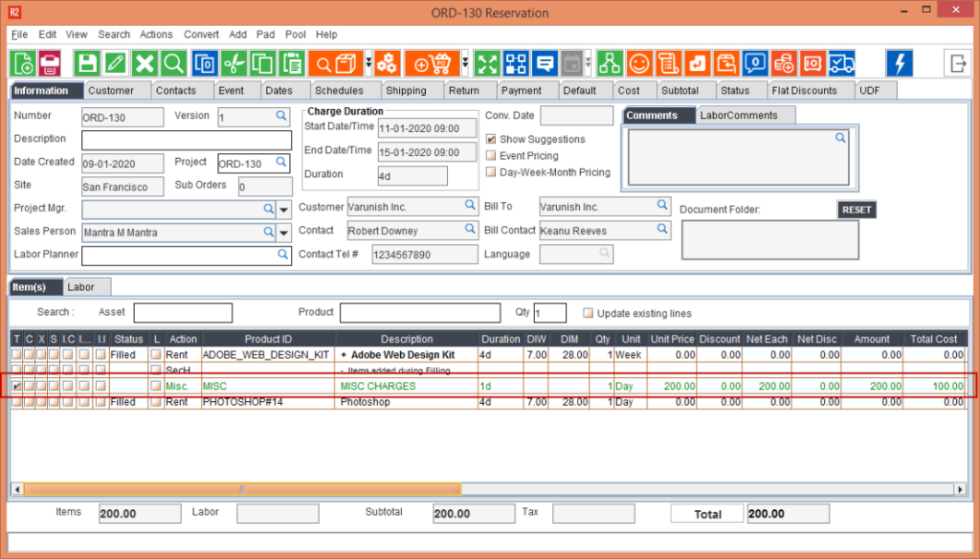Click the green X delete icon
The height and width of the screenshot is (559, 980).
[x=144, y=63]
